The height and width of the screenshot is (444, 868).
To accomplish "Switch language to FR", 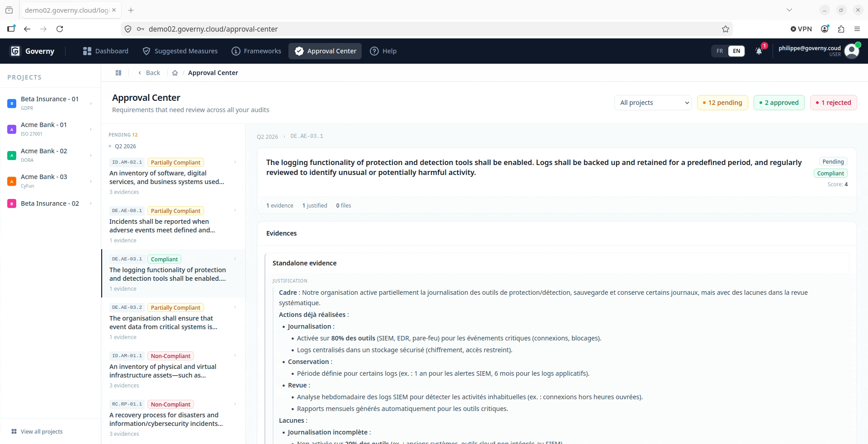I will [720, 51].
